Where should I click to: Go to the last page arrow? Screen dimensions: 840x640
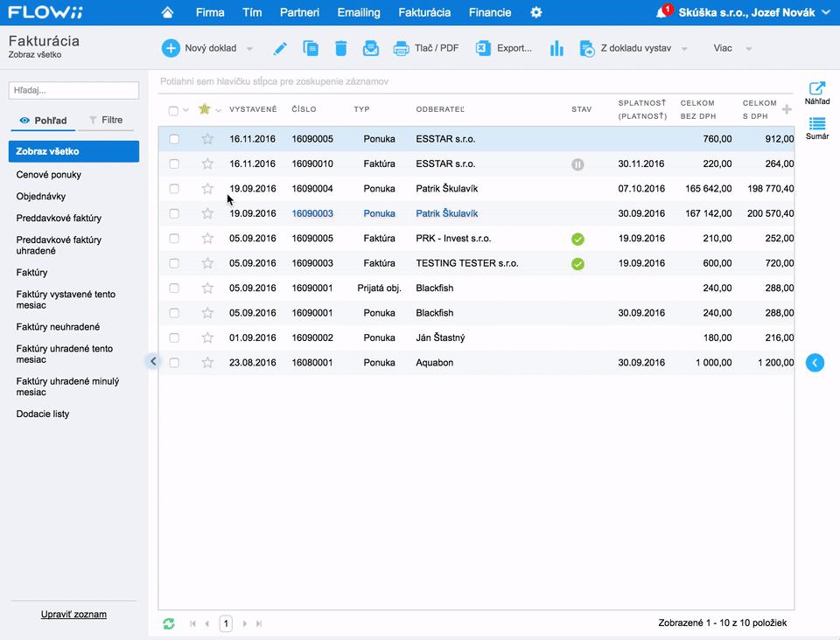coord(259,623)
